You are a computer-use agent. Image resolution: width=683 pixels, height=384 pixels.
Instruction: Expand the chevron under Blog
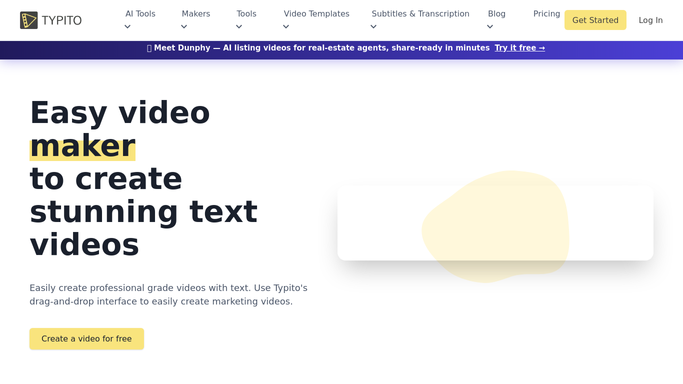(x=490, y=27)
